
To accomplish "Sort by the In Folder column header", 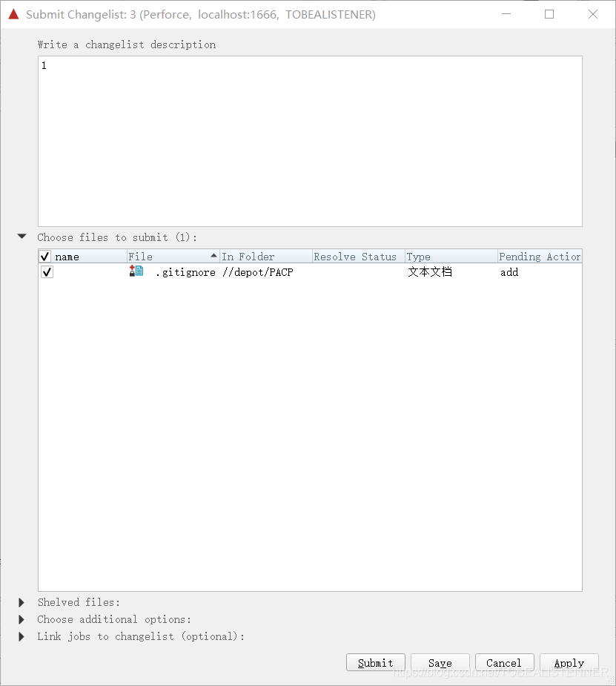I will pos(266,257).
